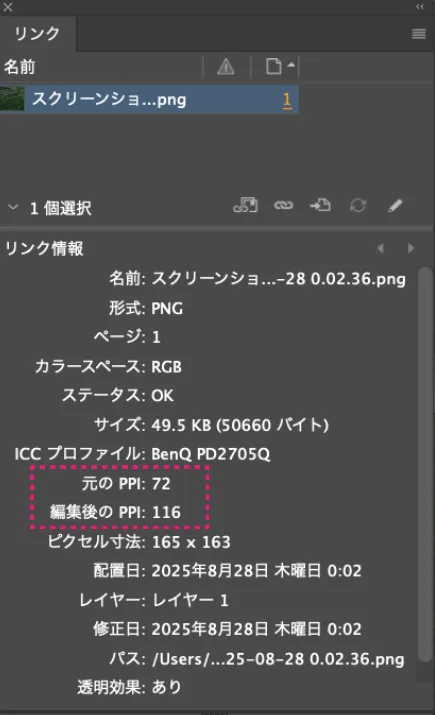Click the Go to Link icon
Image resolution: width=435 pixels, height=715 pixels.
(x=320, y=205)
